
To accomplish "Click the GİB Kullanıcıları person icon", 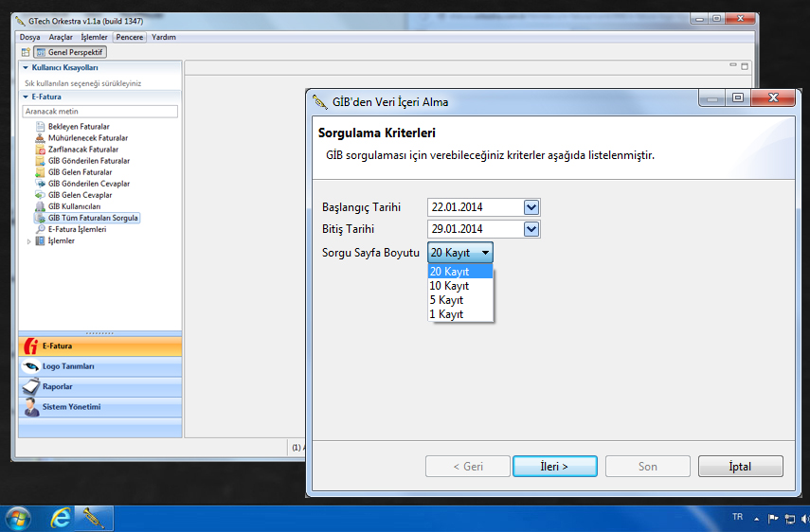I will 40,206.
